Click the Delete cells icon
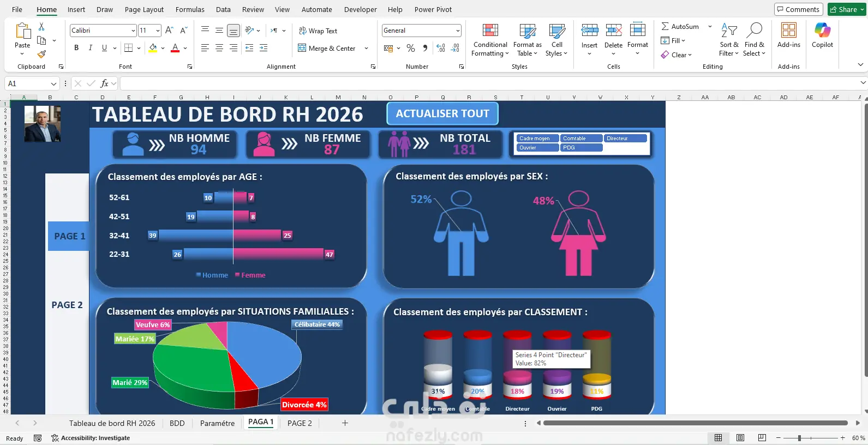Screen dimensions: 868x445 click(613, 31)
